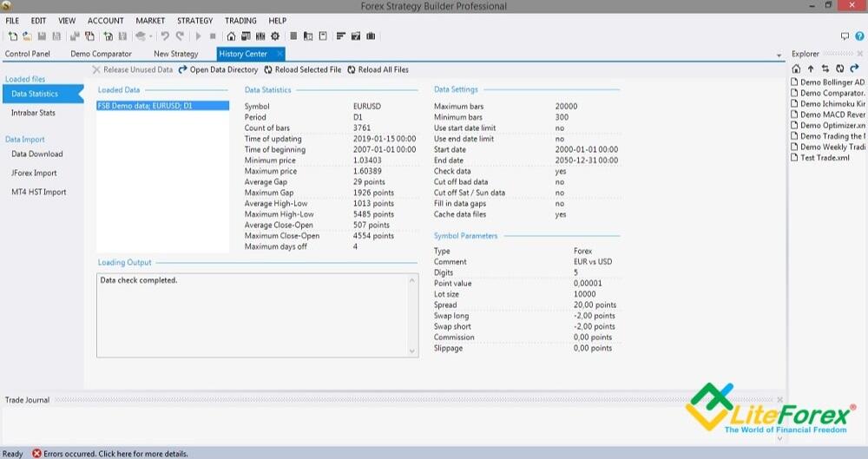The width and height of the screenshot is (868, 459).
Task: Click the gear settings toolbar icon
Action: point(275,36)
